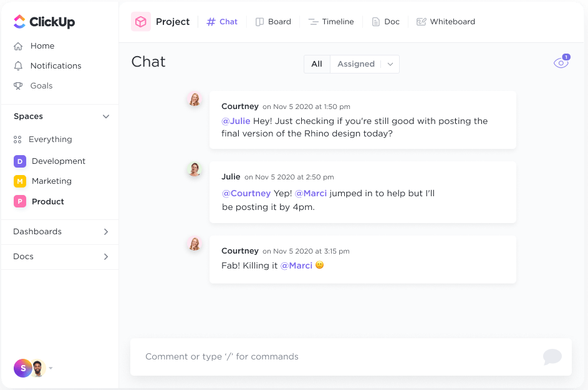Expand the Docs section

click(106, 257)
